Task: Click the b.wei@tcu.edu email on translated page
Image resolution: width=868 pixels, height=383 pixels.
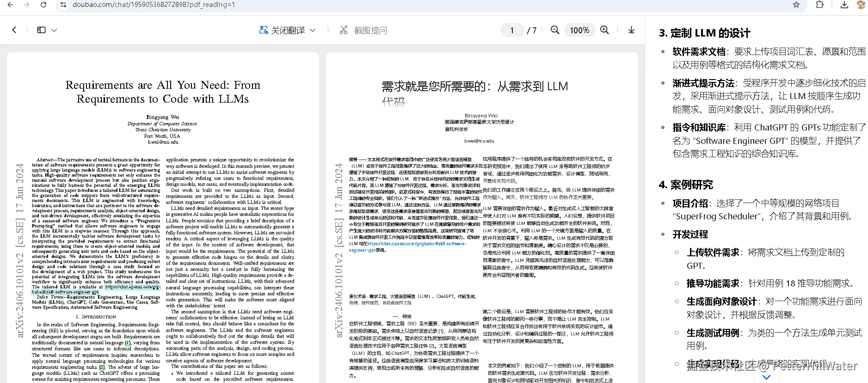Action: tap(480, 141)
